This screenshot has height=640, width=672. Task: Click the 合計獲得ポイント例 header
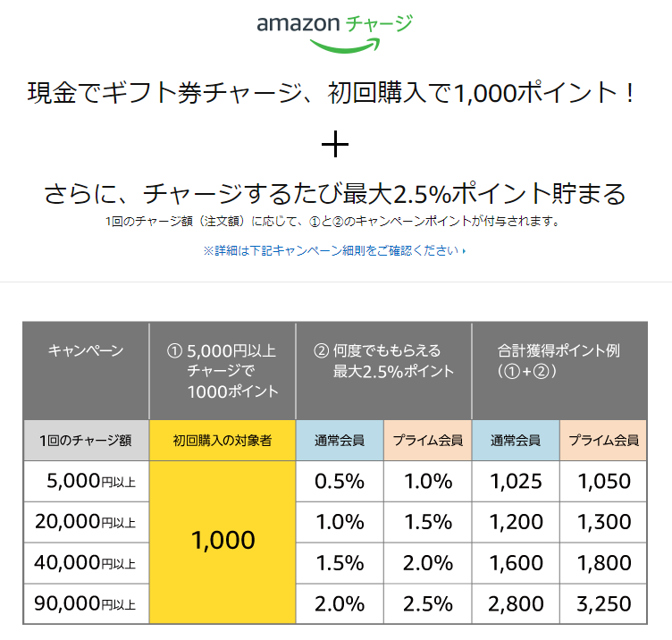pyautogui.click(x=559, y=361)
